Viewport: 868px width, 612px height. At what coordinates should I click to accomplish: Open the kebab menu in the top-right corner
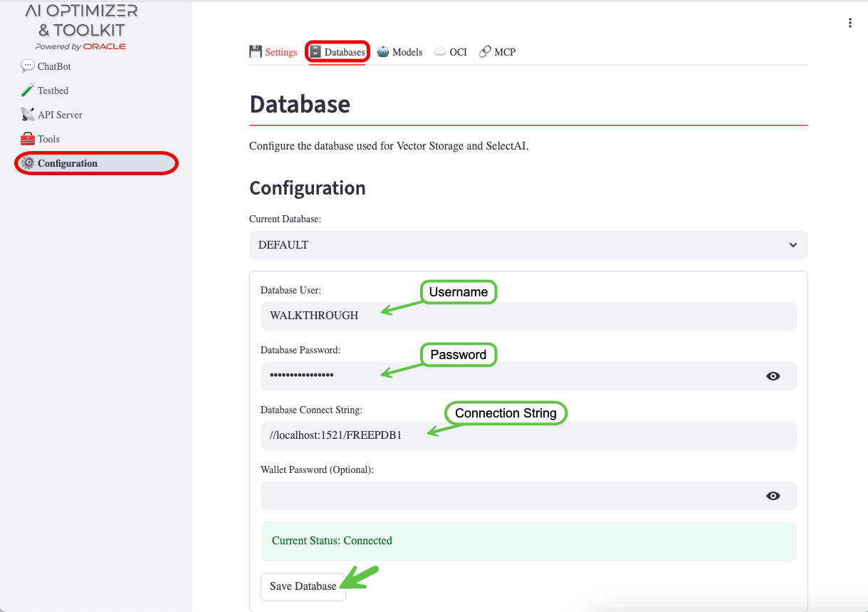(849, 22)
